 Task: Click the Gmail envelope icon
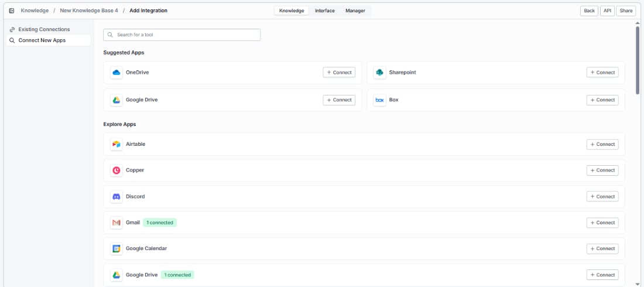pyautogui.click(x=117, y=223)
